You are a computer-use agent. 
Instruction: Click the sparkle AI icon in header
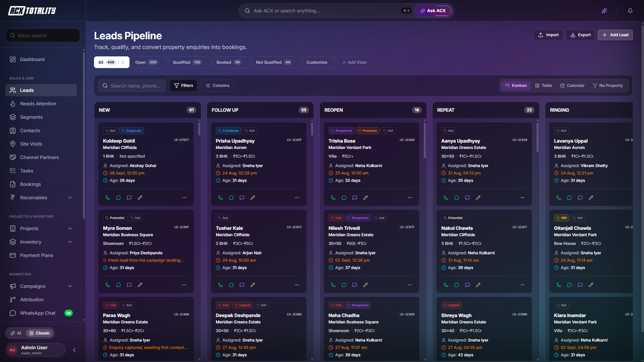[604, 11]
